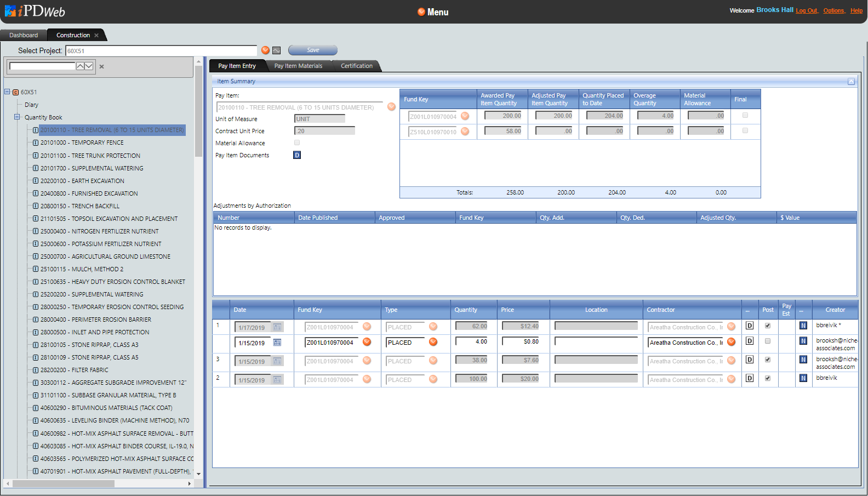The width and height of the screenshot is (868, 496).
Task: Open N note icon in first entry row
Action: 803,326
